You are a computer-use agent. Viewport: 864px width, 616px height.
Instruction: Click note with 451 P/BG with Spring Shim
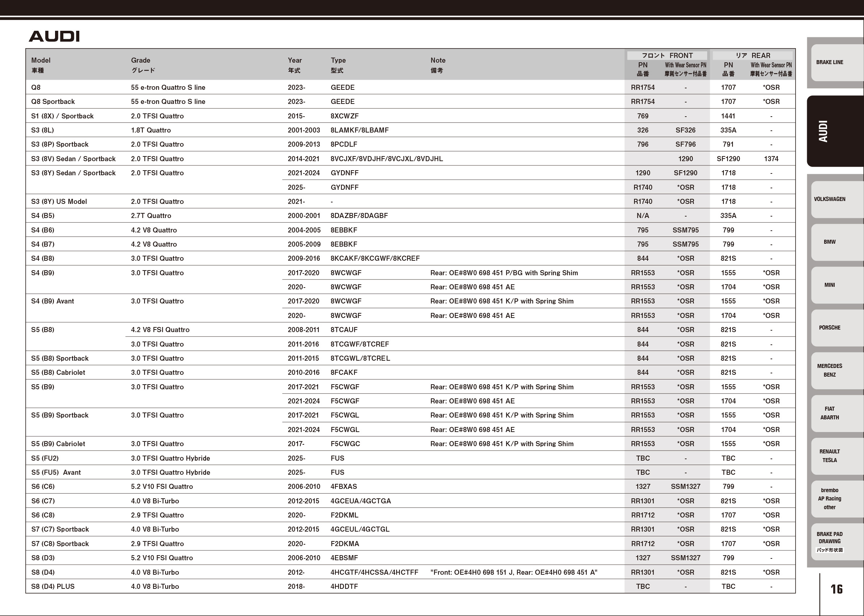coord(504,273)
